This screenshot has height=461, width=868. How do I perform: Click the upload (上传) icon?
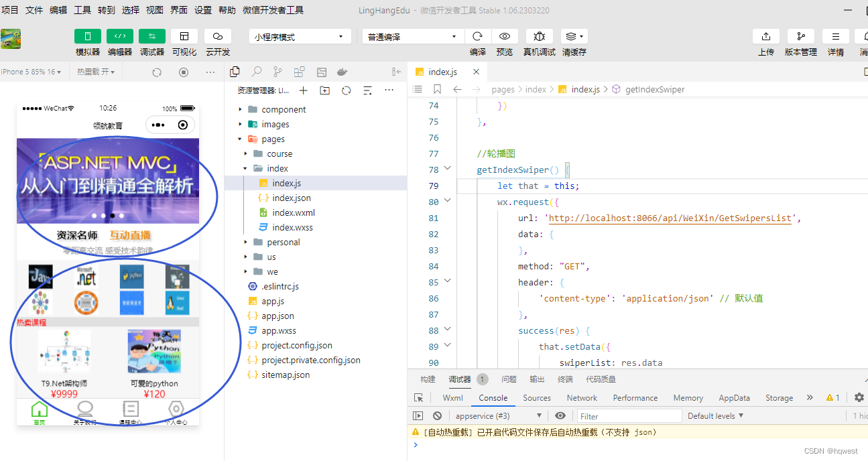766,36
